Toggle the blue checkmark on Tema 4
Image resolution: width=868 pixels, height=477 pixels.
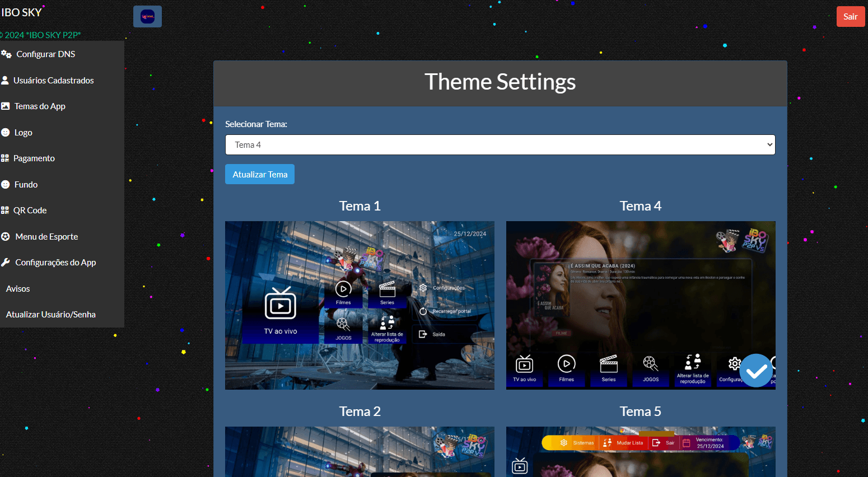pos(755,371)
